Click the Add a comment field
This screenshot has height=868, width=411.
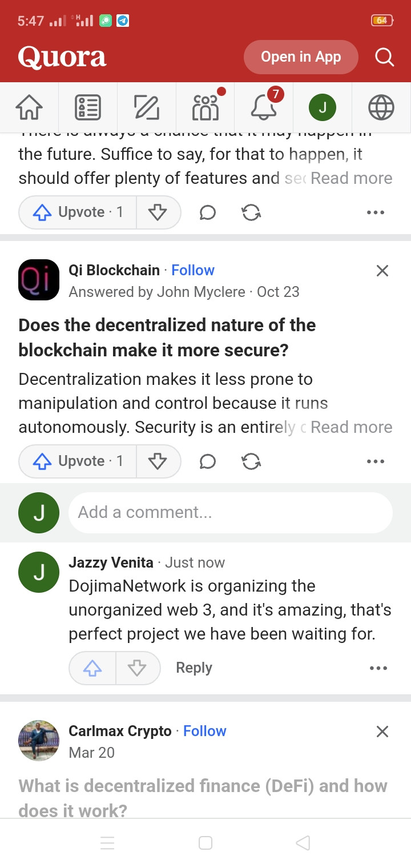click(230, 512)
